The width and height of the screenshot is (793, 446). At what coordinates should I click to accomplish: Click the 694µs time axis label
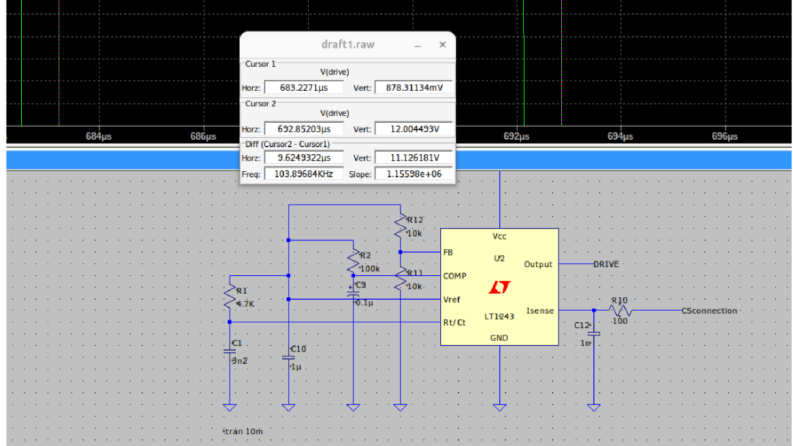click(x=620, y=136)
